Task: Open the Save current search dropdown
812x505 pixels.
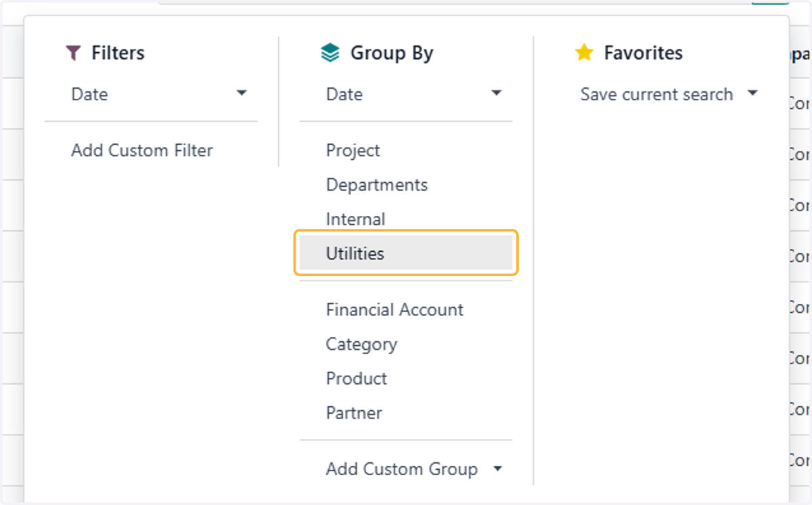Action: click(x=752, y=93)
